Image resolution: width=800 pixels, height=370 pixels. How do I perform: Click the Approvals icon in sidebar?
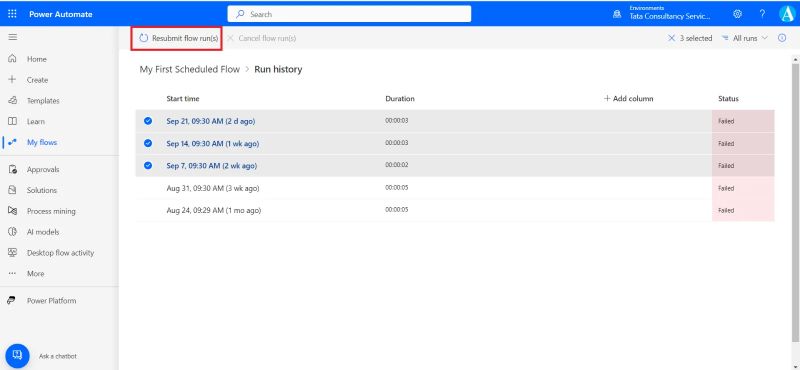[x=13, y=169]
